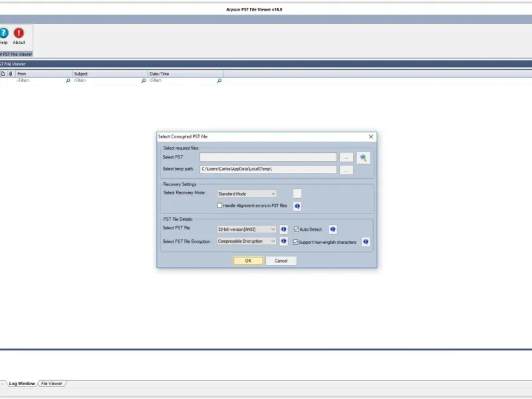Viewport: 532px width, 399px height.
Task: Open the PST File Encryption dropdown
Action: click(x=247, y=241)
